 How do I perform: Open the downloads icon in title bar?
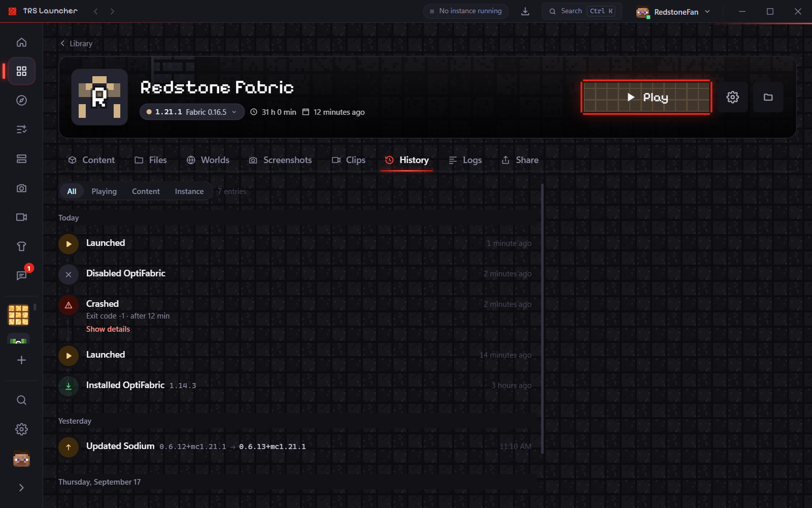click(x=525, y=11)
